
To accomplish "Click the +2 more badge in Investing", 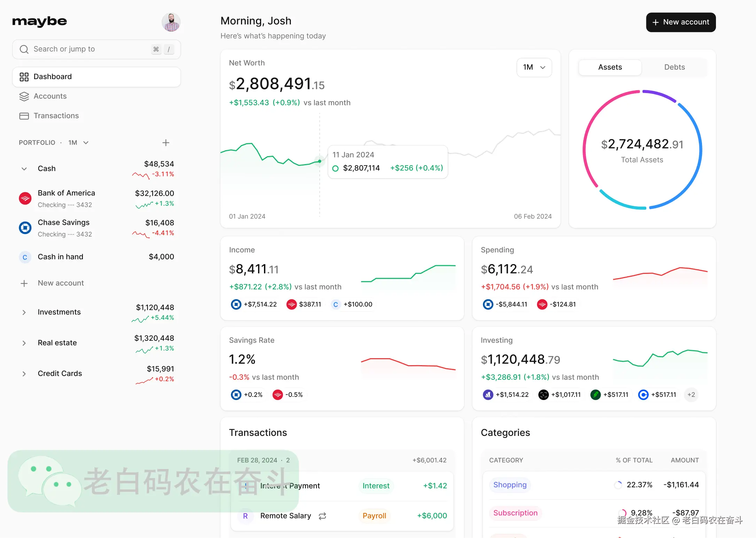I will pos(691,395).
